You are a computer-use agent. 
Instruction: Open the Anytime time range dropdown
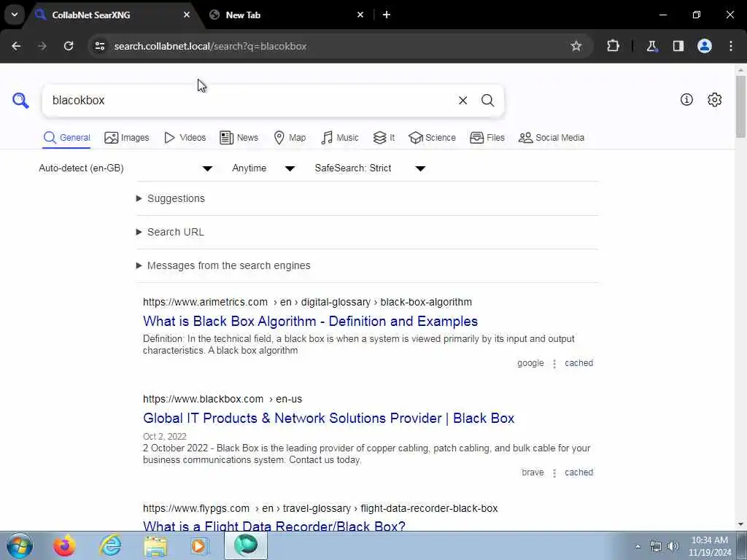tap(263, 168)
